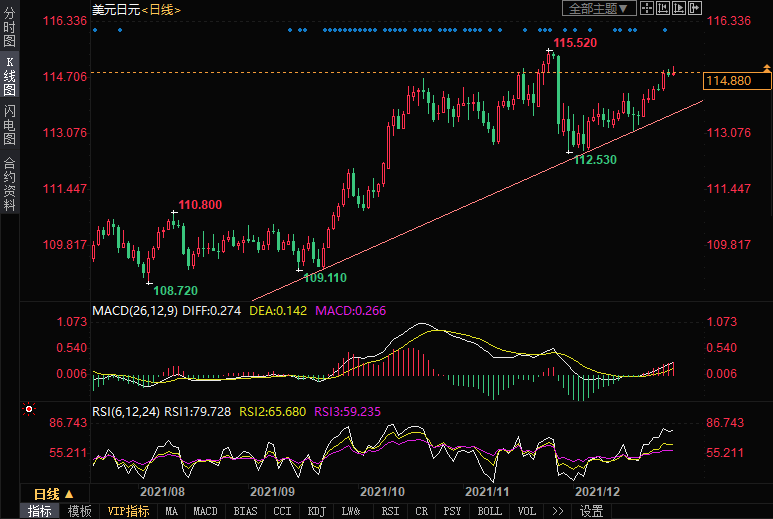
Task: Toggle the BOLL indicator
Action: [489, 511]
